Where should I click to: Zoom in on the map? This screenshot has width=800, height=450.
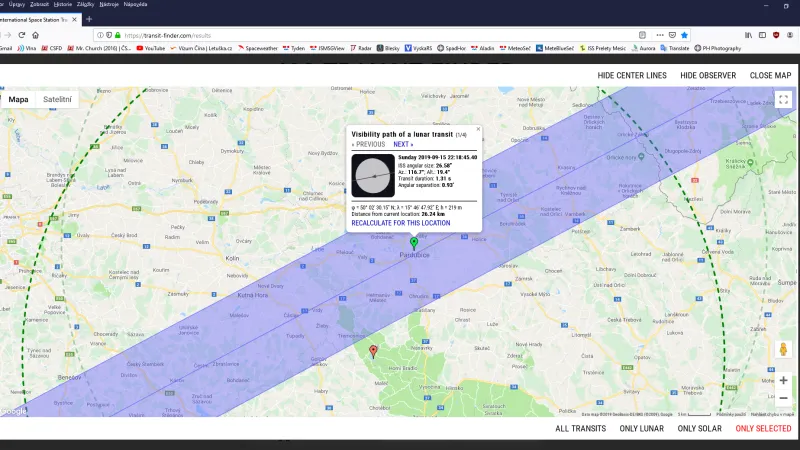coord(783,380)
